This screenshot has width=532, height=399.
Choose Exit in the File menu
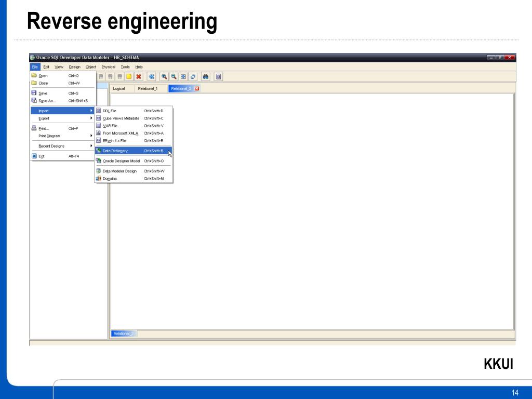[62, 156]
